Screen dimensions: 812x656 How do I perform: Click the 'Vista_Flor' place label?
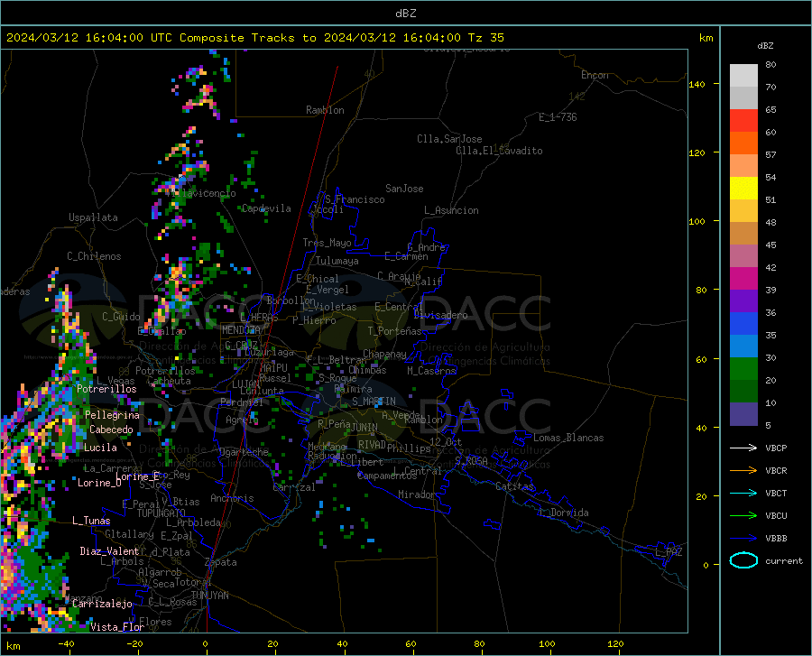117,627
